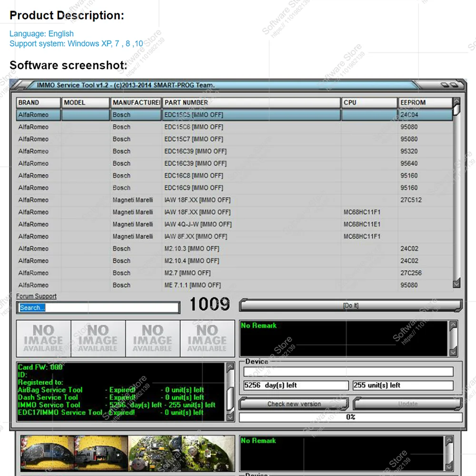Click the Dash Service Tool license line

pyautogui.click(x=111, y=397)
